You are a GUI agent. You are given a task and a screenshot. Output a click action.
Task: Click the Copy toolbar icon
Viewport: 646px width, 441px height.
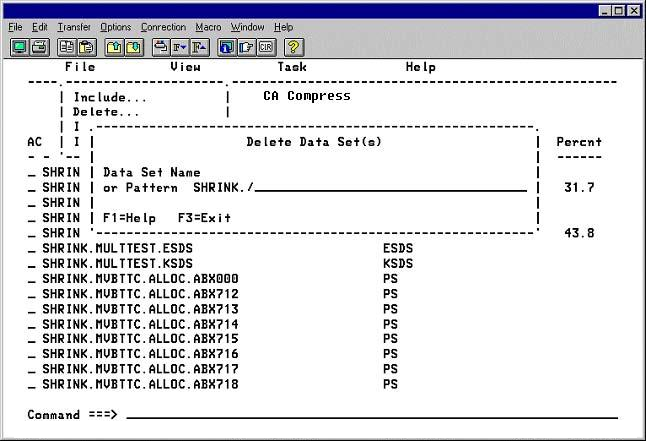[66, 46]
